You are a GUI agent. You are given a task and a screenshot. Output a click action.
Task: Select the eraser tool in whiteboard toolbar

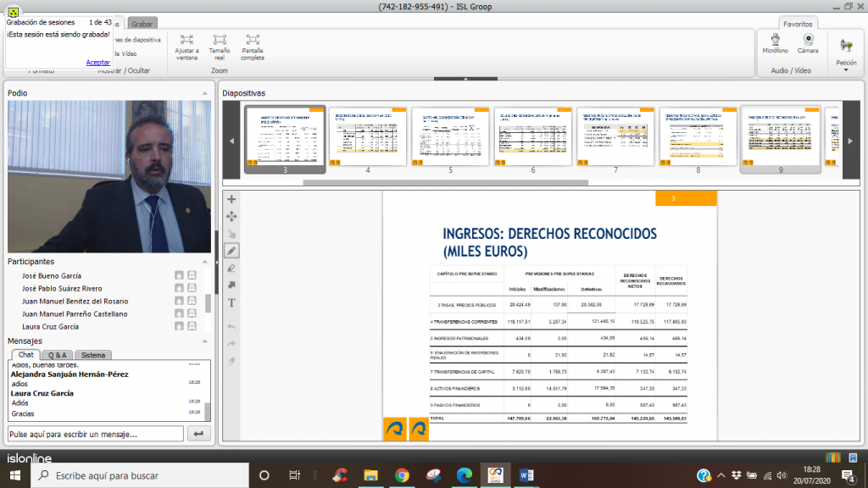click(x=231, y=268)
